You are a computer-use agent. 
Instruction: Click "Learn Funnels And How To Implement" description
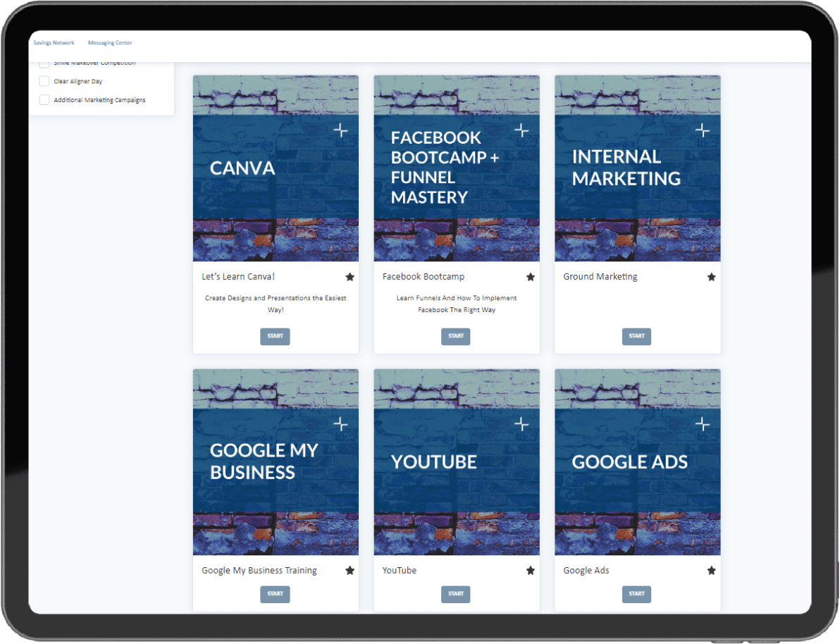pos(457,304)
